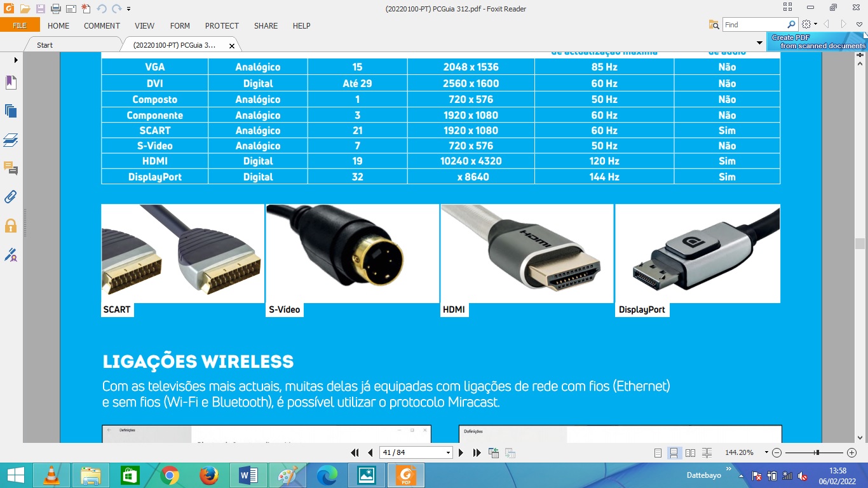Click into the Find search field
This screenshot has height=488, width=868.
[755, 25]
